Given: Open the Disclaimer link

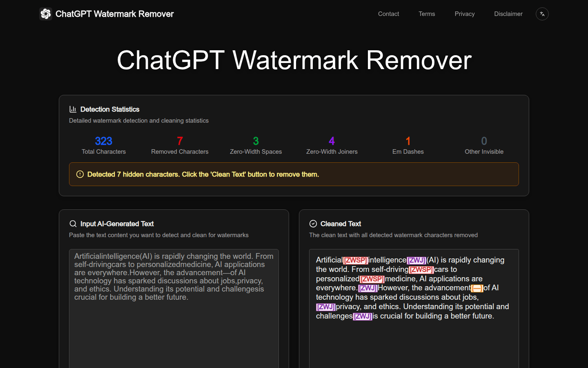Looking at the screenshot, I should 508,13.
